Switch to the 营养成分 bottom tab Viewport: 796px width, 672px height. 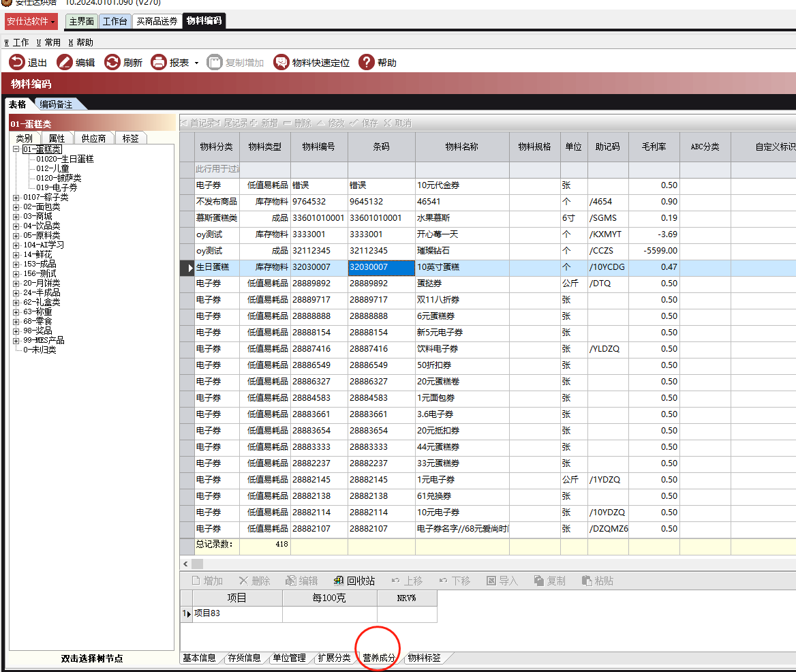(x=379, y=658)
